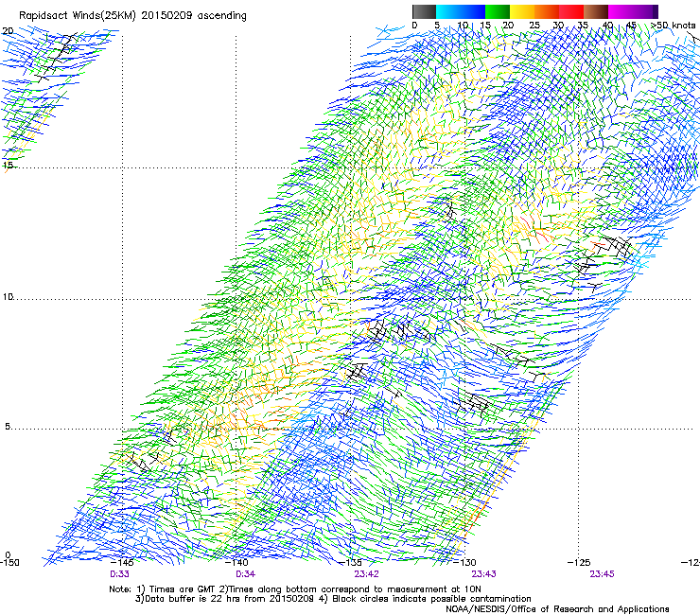Click the longitude -135 axis label
The width and height of the screenshot is (700, 615).
350,562
